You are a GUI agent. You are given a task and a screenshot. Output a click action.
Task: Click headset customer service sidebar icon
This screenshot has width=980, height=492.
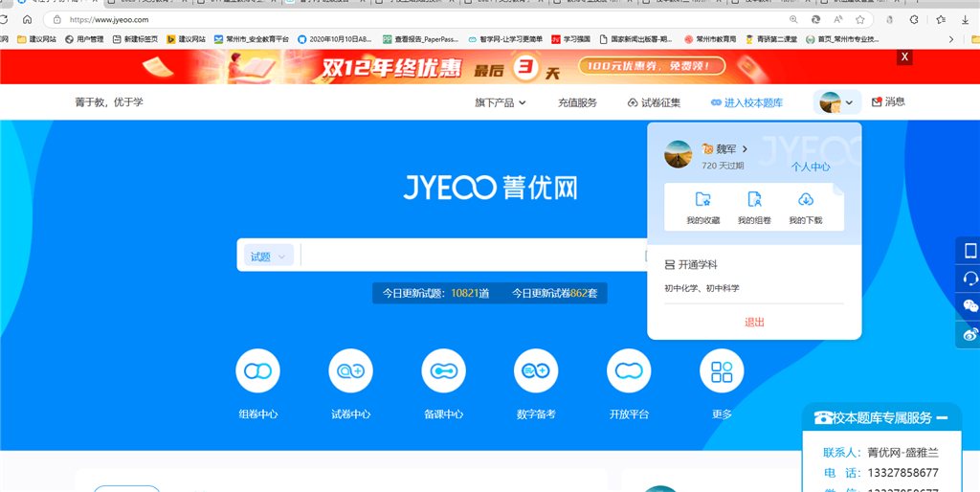tap(970, 279)
